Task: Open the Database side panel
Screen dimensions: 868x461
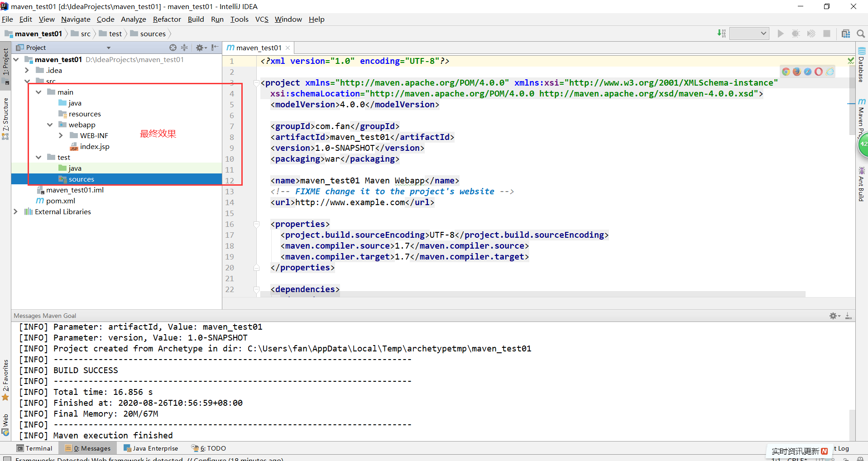Action: (862, 65)
